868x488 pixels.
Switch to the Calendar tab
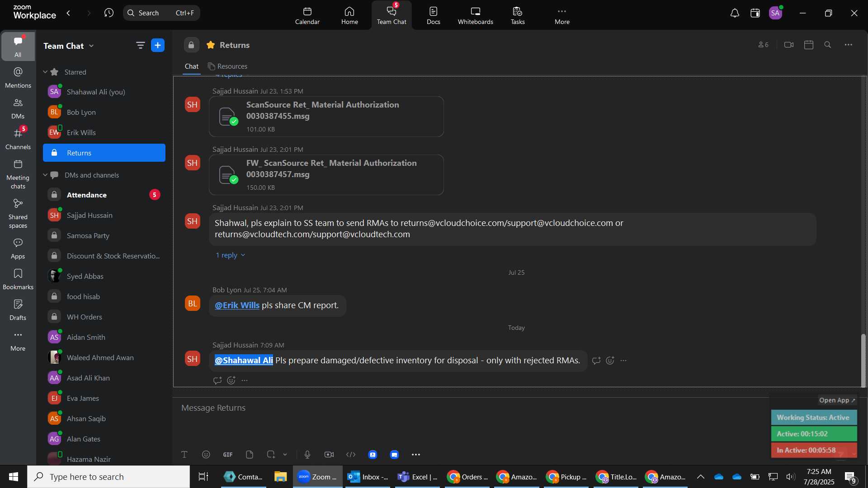point(307,16)
